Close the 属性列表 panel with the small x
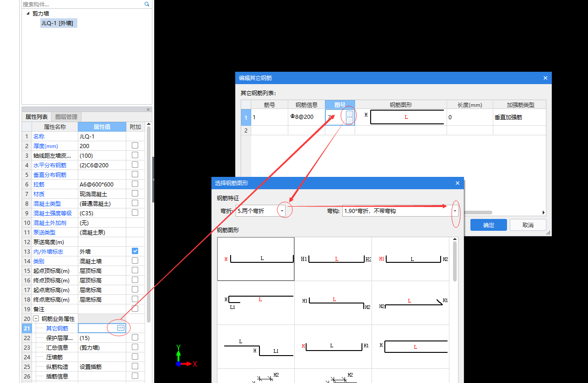This screenshot has width=588, height=383. point(148,110)
